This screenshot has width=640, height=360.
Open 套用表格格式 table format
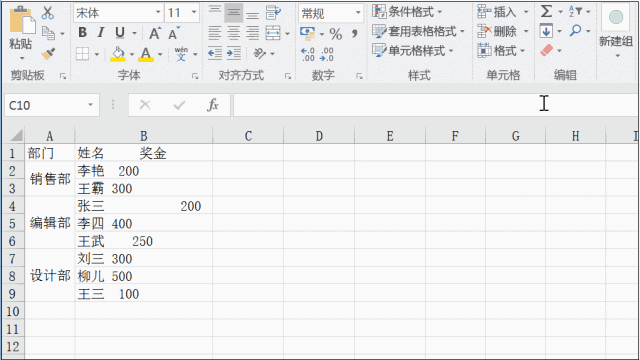pos(418,31)
